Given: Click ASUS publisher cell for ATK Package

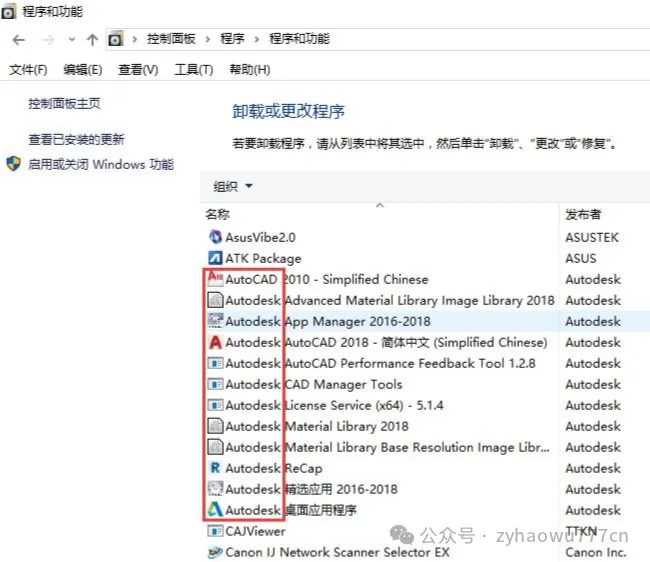Looking at the screenshot, I should click(x=581, y=259).
